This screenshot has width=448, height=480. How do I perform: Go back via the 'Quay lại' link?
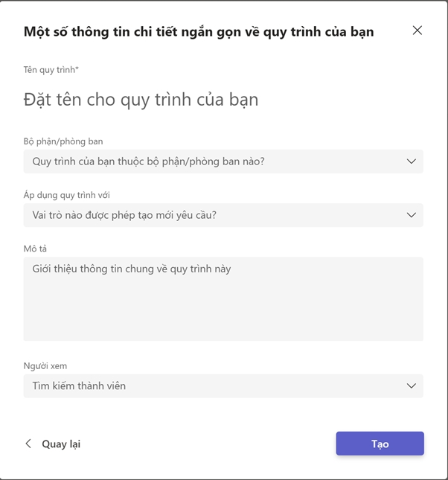(60, 444)
